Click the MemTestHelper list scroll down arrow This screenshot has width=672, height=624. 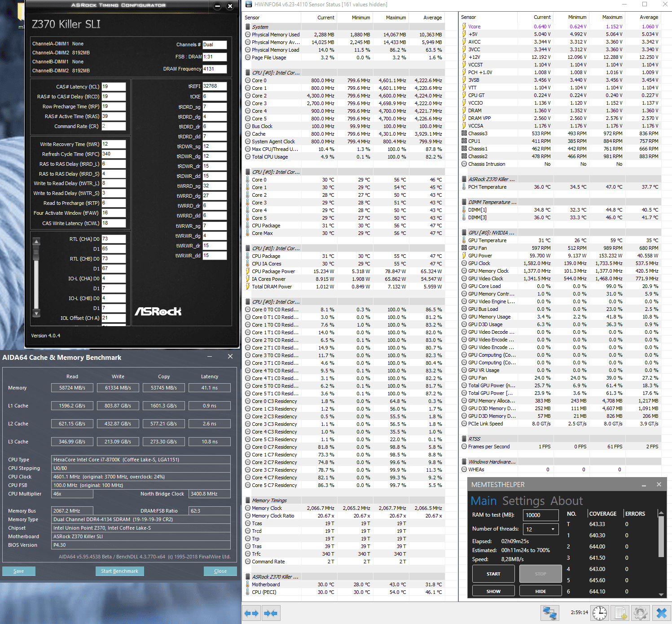click(661, 594)
